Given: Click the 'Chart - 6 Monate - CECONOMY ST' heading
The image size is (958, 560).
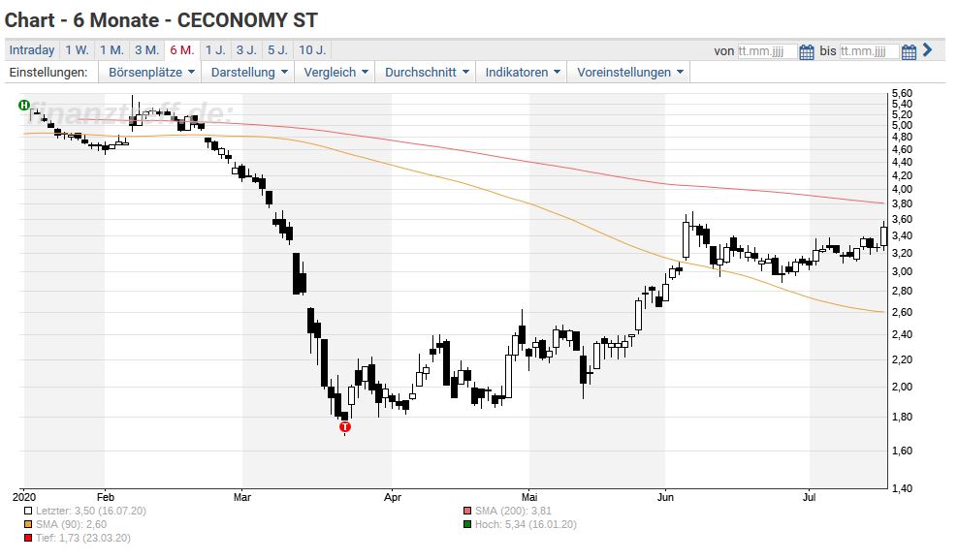Looking at the screenshot, I should coord(161,20).
